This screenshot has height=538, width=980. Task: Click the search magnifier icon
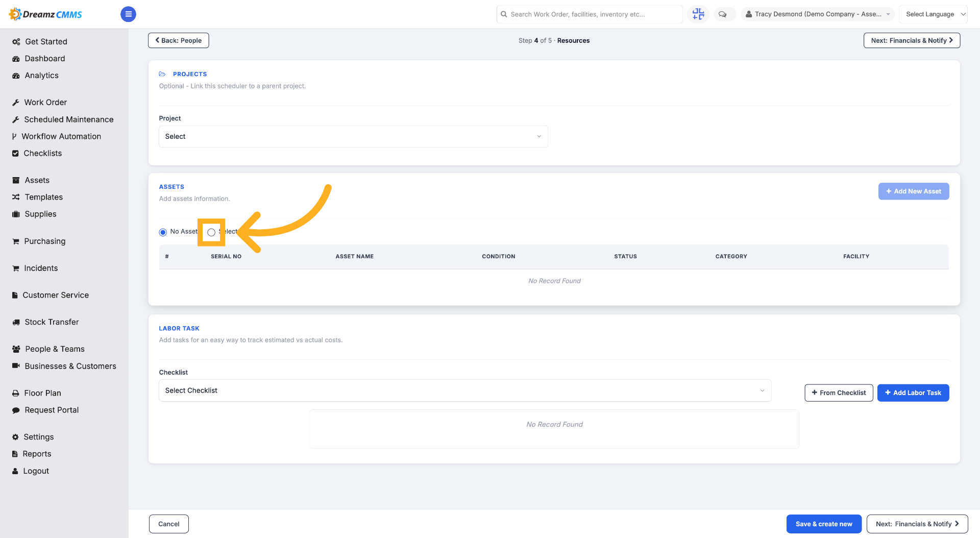504,14
